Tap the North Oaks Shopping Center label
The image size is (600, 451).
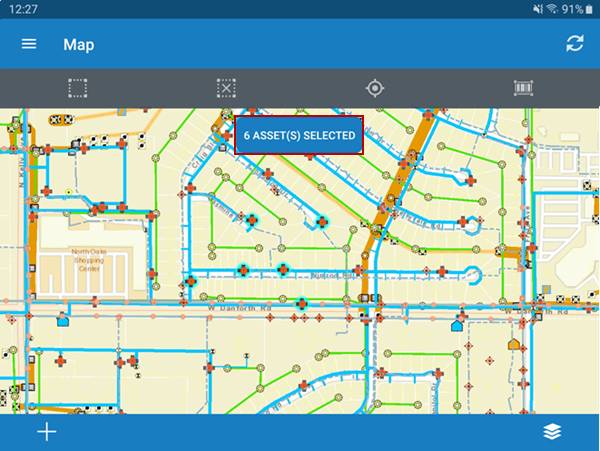[86, 261]
